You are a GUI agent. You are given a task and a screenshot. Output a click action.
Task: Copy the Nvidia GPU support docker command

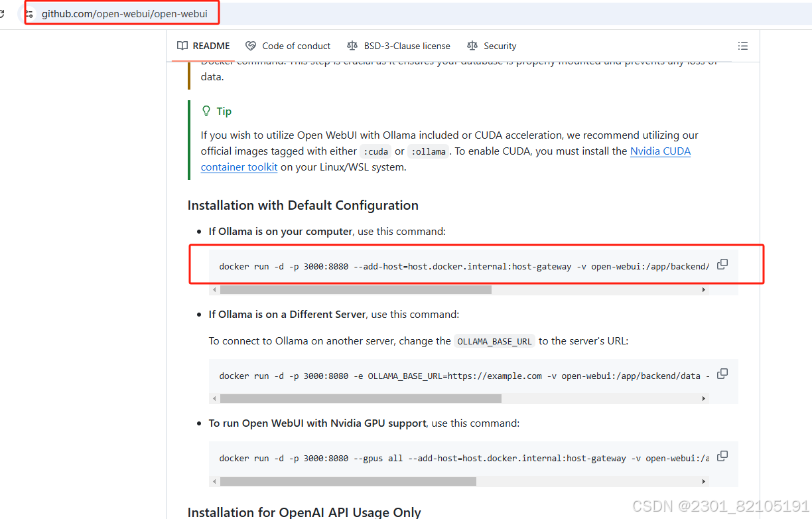coord(722,456)
